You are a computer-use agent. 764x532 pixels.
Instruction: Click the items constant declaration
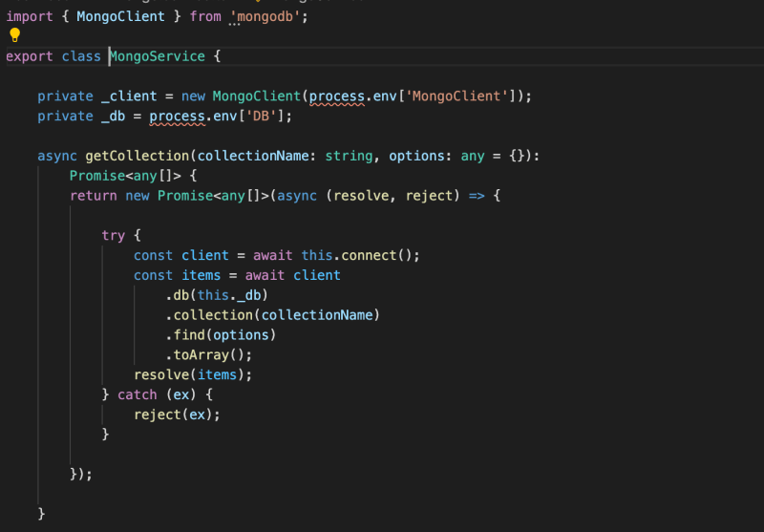pyautogui.click(x=201, y=275)
